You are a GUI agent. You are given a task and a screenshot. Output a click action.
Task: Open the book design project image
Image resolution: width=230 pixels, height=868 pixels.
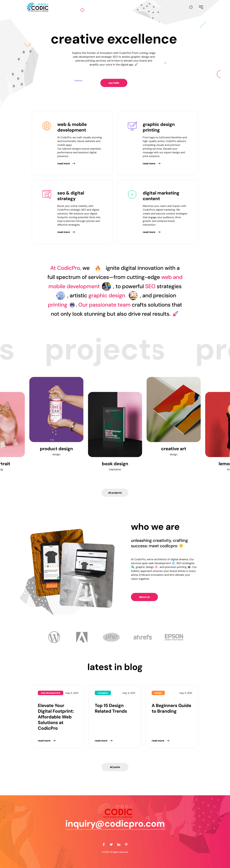pos(115,425)
